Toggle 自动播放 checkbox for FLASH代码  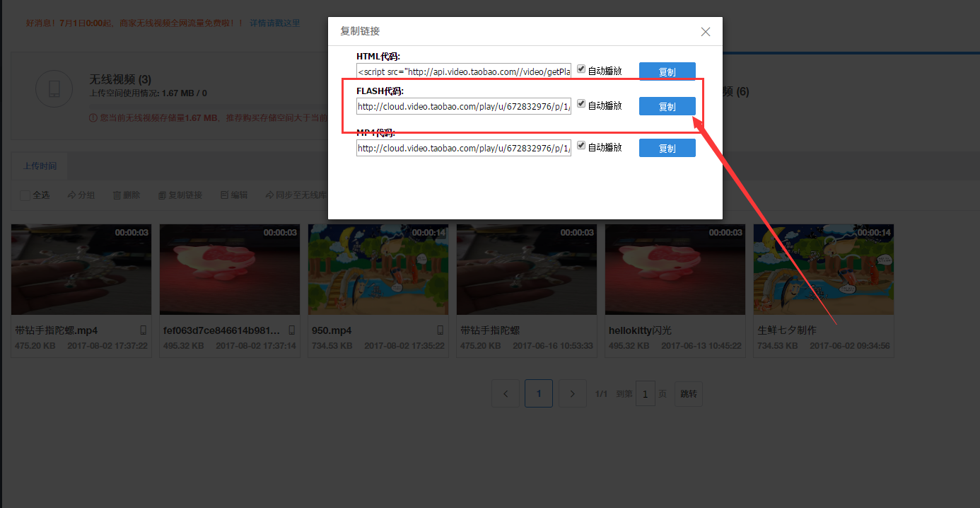(581, 104)
